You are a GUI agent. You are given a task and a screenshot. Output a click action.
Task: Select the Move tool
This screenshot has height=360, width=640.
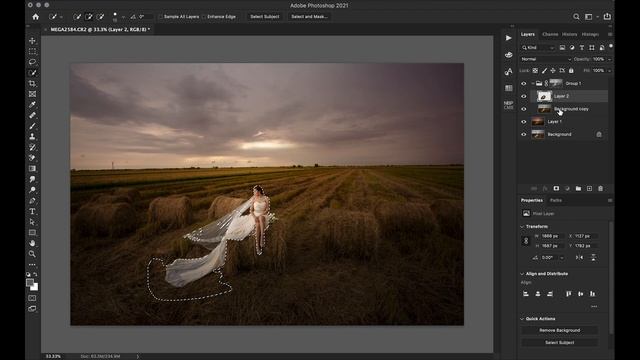[32, 41]
